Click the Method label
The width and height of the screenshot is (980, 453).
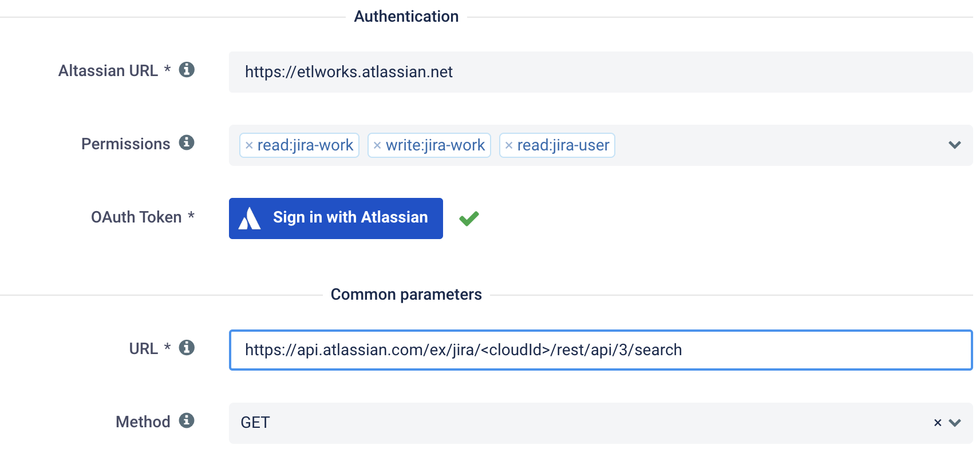tap(143, 422)
